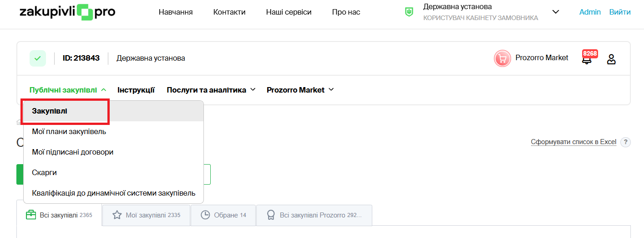The image size is (644, 238).
Task: Open the Інструкції navigation item
Action: 136,90
